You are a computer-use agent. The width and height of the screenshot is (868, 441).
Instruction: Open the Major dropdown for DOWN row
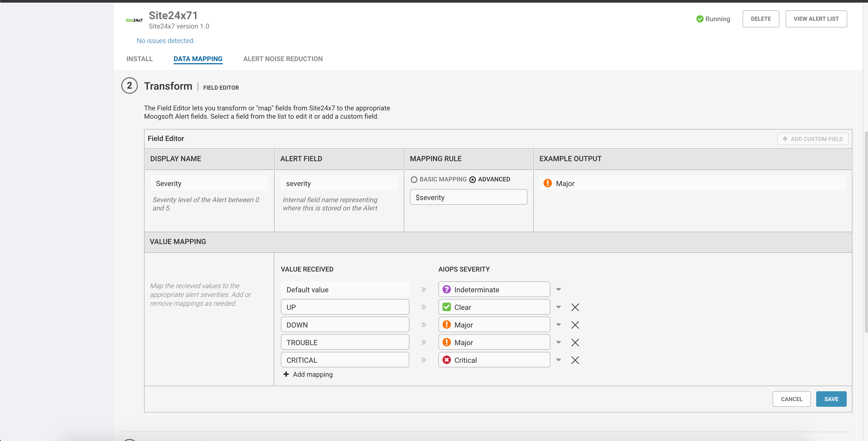[558, 324]
